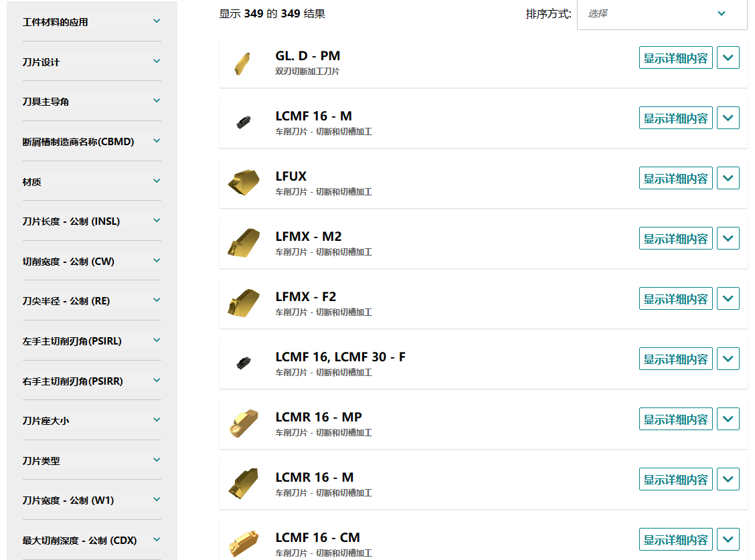Expand the LFUX row chevron button
The height and width of the screenshot is (560, 755).
click(728, 179)
